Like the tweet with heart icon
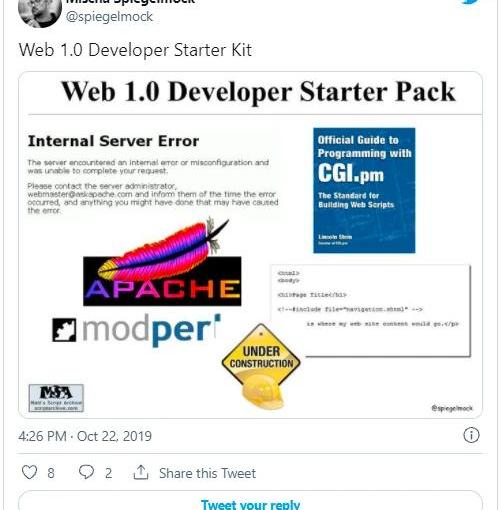This screenshot has height=510, width=501. click(29, 472)
